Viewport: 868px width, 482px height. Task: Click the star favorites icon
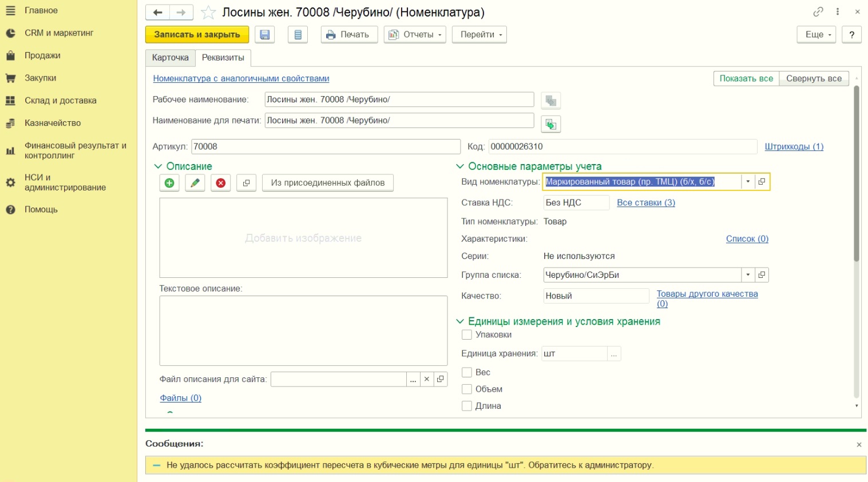tap(208, 13)
